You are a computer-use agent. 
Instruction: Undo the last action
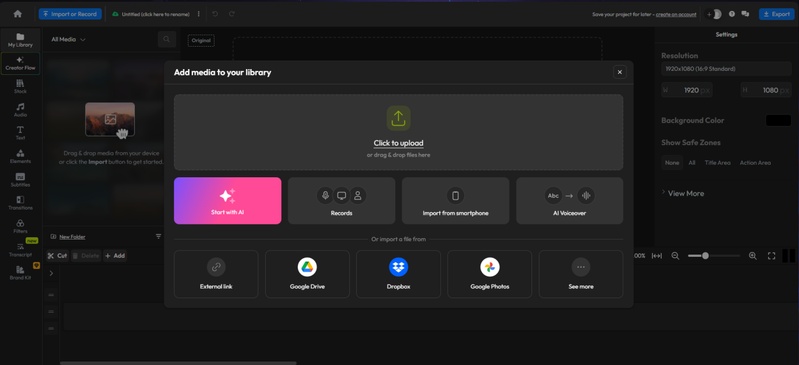pos(215,14)
